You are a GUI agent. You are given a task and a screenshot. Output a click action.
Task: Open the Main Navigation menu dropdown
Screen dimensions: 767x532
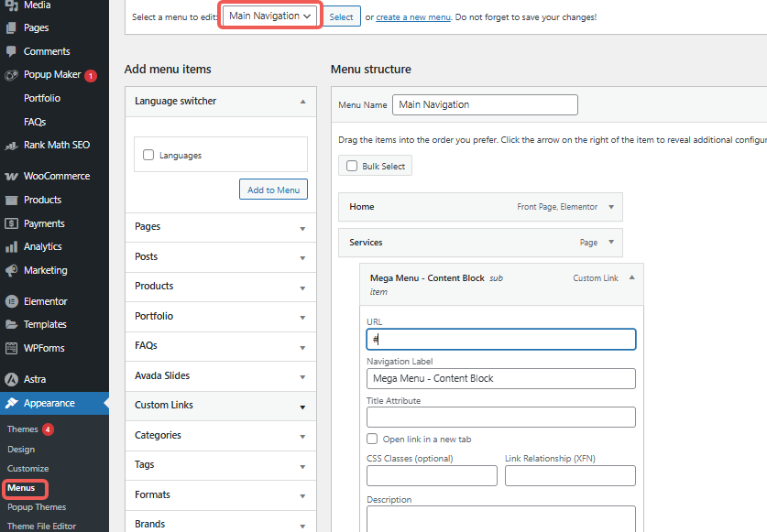pos(270,16)
